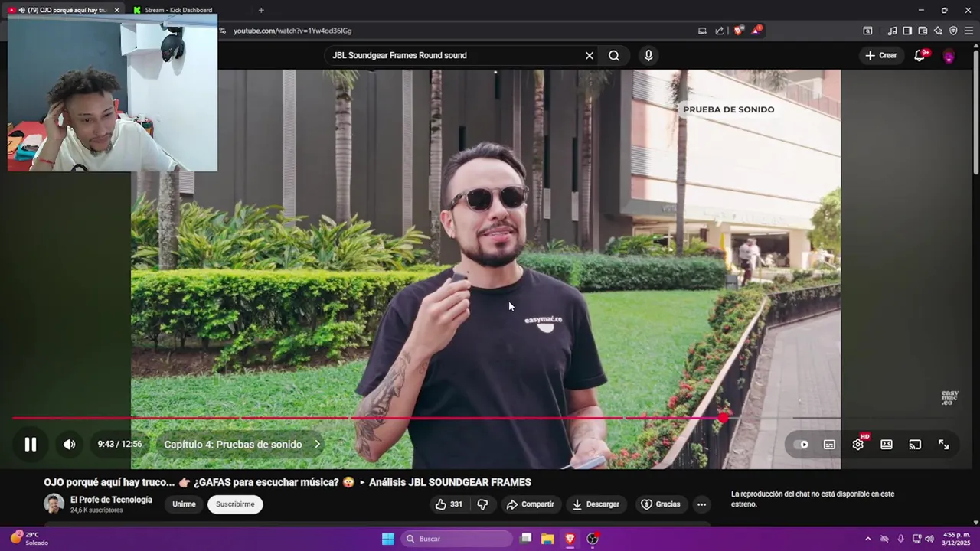The height and width of the screenshot is (551, 980).
Task: Open a new browser tab
Action: (x=261, y=10)
